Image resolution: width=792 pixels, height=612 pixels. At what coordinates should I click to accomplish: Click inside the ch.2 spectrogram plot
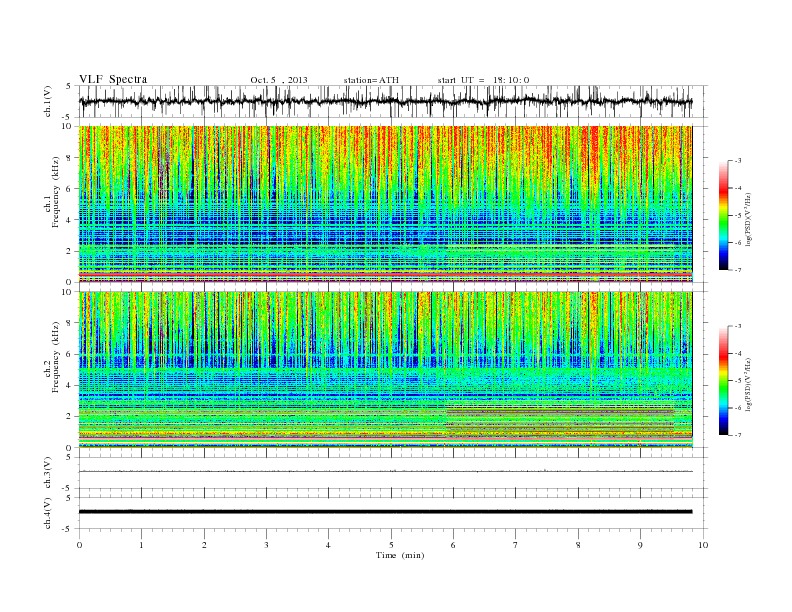(385, 370)
